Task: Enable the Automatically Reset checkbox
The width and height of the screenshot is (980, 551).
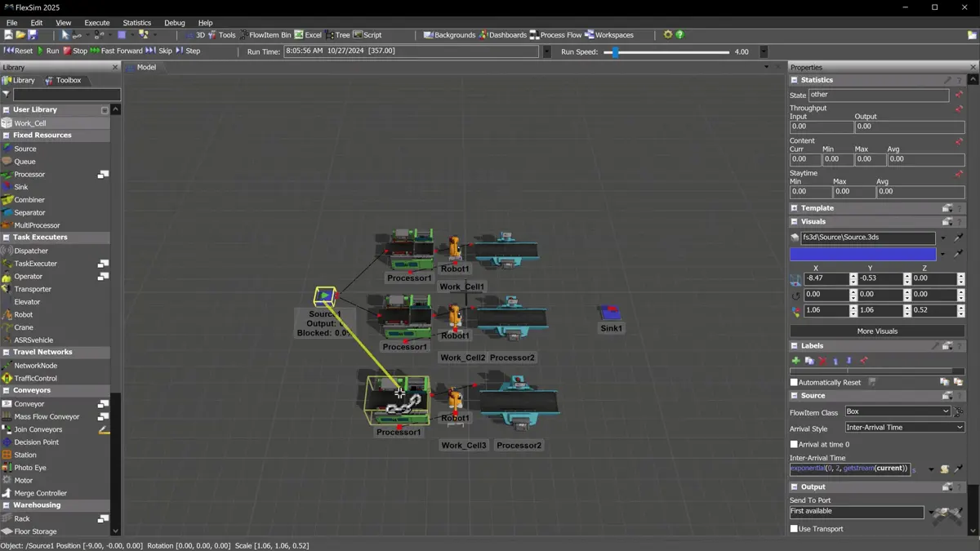Action: [794, 382]
